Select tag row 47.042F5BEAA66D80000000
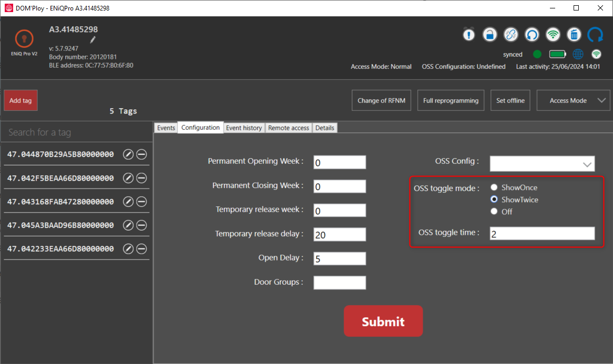 tap(77, 178)
